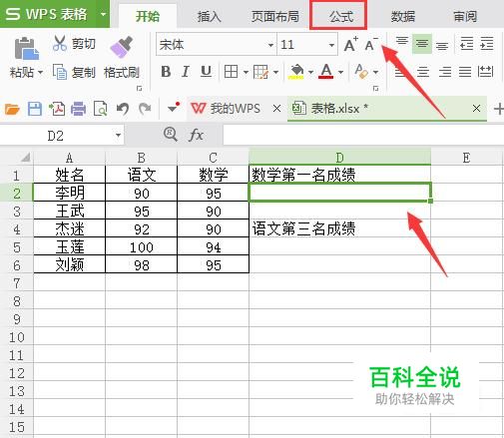Click the Copy icon
Viewport: 504px width, 438px height.
pyautogui.click(x=60, y=72)
